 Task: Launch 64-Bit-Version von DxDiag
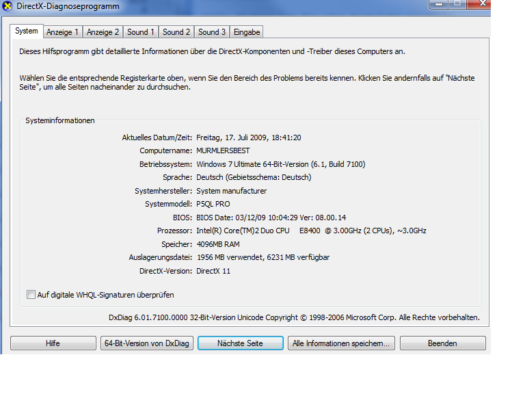[147, 343]
